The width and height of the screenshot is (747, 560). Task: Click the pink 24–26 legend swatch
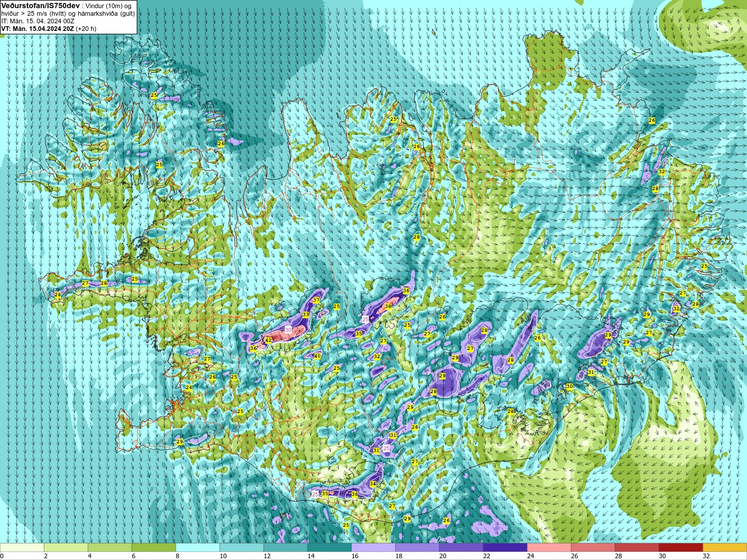pos(549,548)
